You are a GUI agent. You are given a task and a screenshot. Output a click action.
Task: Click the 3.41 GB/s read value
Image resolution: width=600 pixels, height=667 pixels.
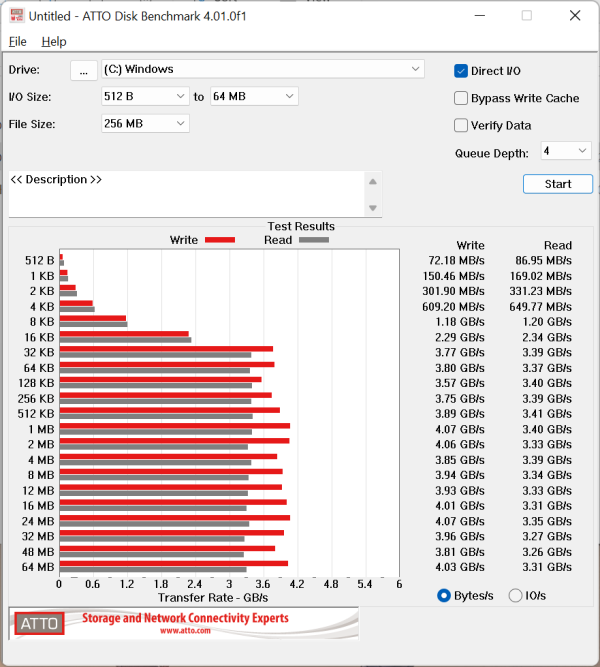coord(547,414)
